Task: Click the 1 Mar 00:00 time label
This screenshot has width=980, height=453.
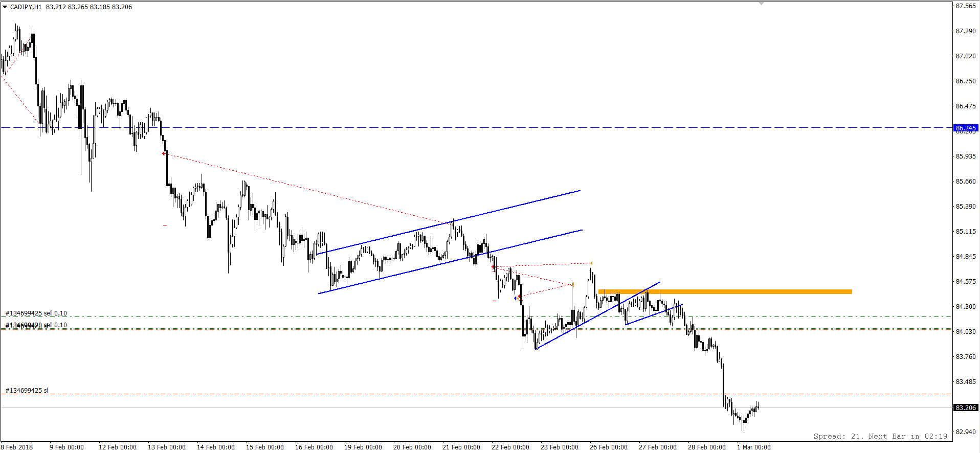Action: pyautogui.click(x=754, y=447)
